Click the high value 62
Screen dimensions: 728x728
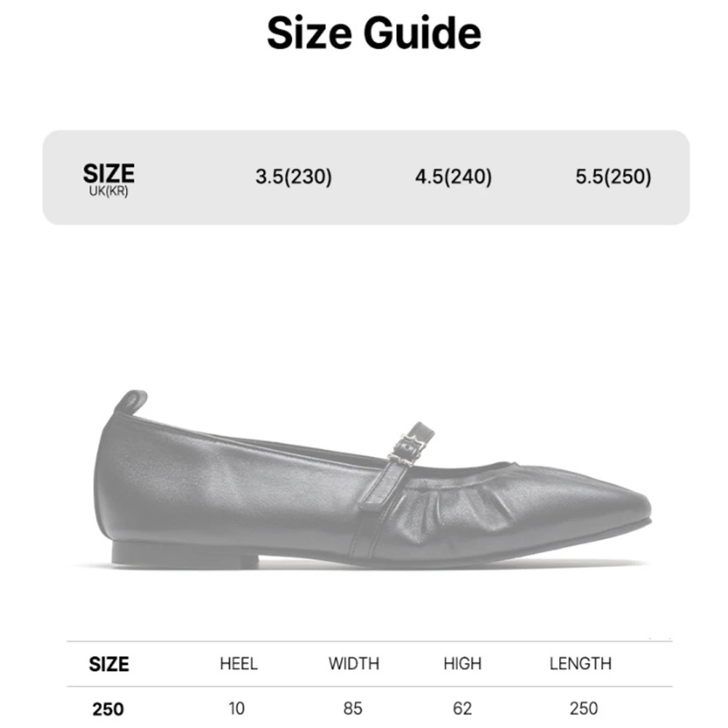[x=462, y=708]
